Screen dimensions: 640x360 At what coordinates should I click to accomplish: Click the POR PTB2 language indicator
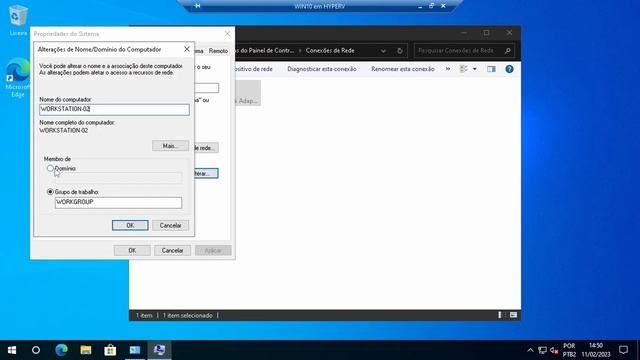(569, 350)
